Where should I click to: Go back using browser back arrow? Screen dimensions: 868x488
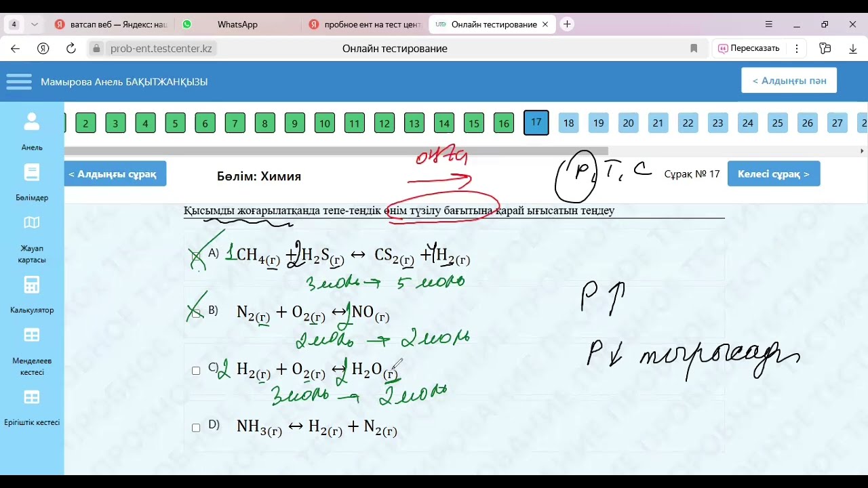[x=15, y=48]
